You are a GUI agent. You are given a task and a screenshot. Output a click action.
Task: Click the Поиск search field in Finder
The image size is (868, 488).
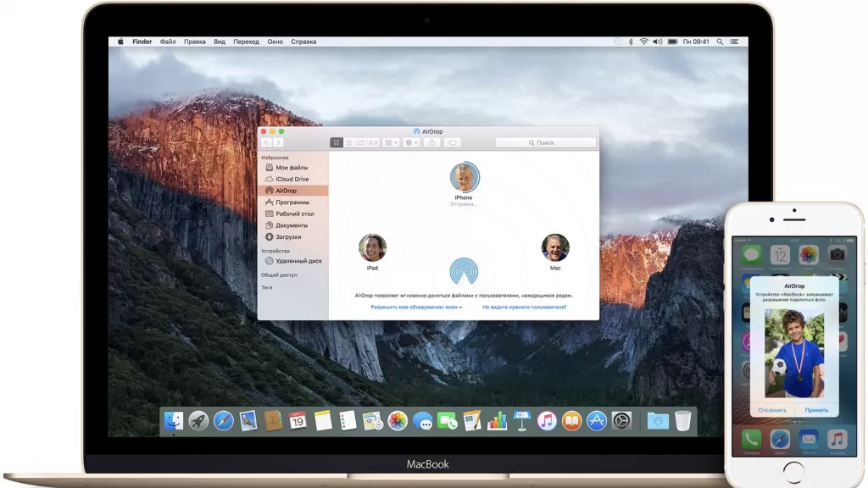[x=545, y=143]
